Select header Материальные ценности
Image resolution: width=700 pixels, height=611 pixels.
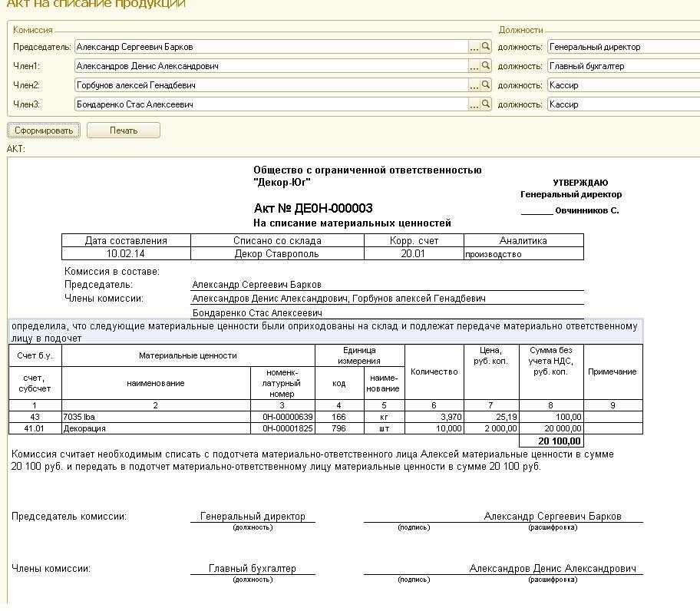[188, 355]
